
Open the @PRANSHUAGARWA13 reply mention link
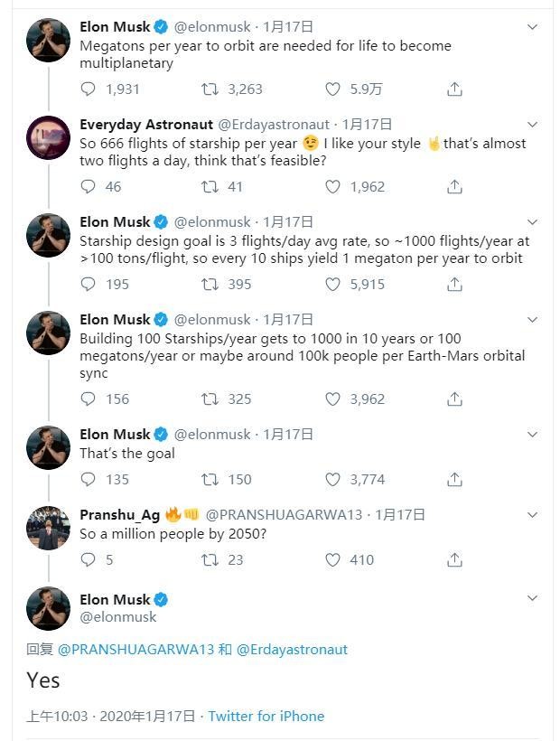(x=135, y=649)
